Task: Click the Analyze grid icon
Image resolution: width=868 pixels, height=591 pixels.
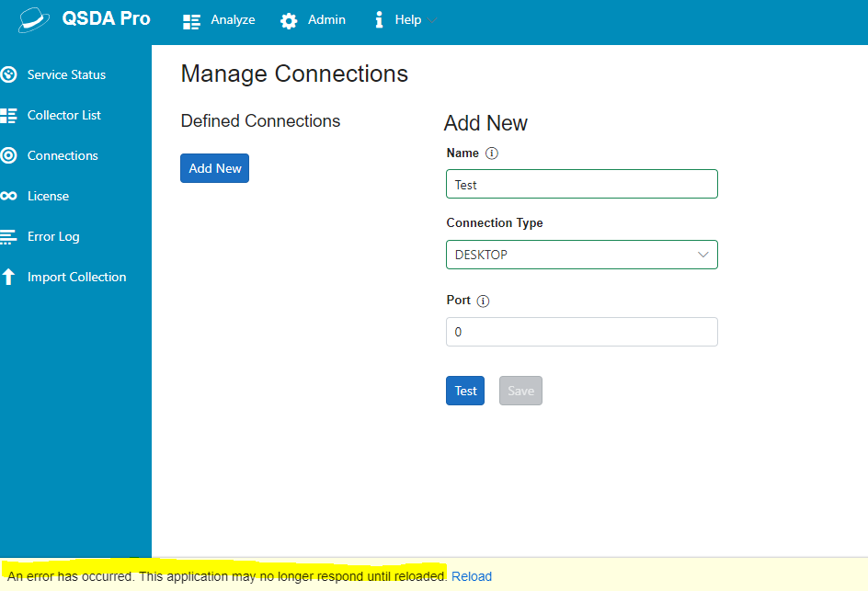Action: tap(191, 21)
